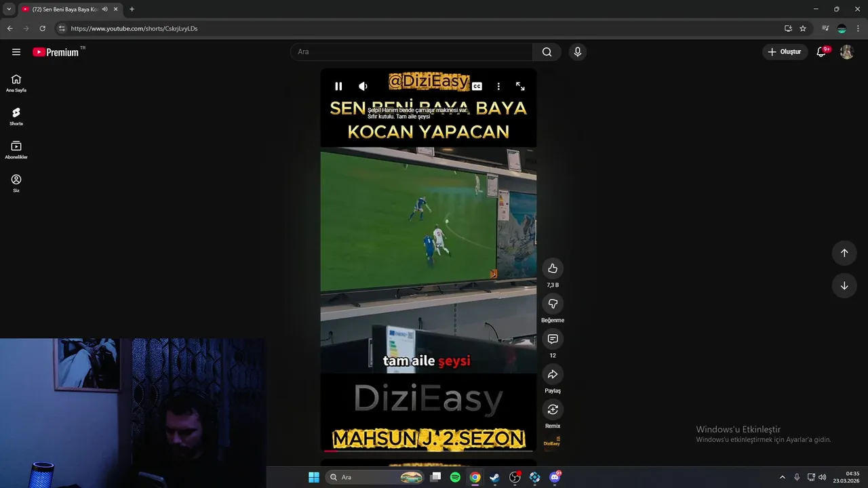Open the Chrome three-dot menu
Viewport: 868px width, 488px height.
pos(858,28)
